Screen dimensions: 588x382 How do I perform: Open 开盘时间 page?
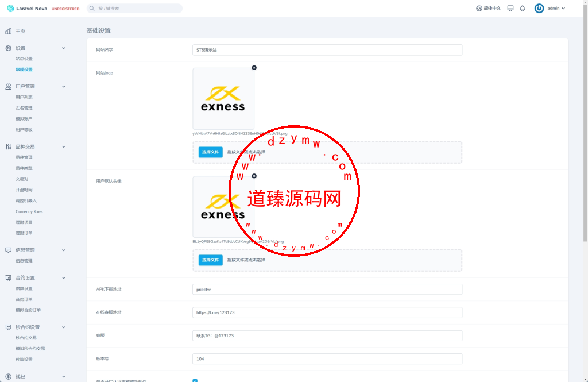24,190
